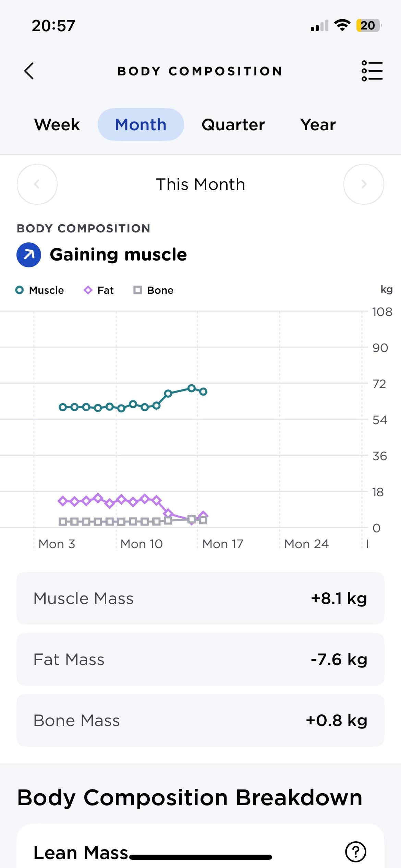Open the Muscle Mass row

click(x=200, y=598)
